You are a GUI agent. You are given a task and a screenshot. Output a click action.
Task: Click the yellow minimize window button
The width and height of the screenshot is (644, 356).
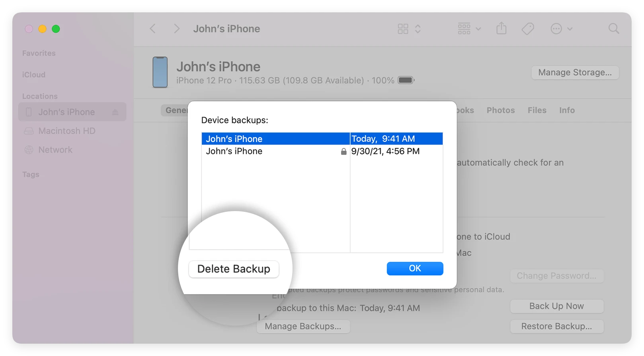(x=42, y=29)
